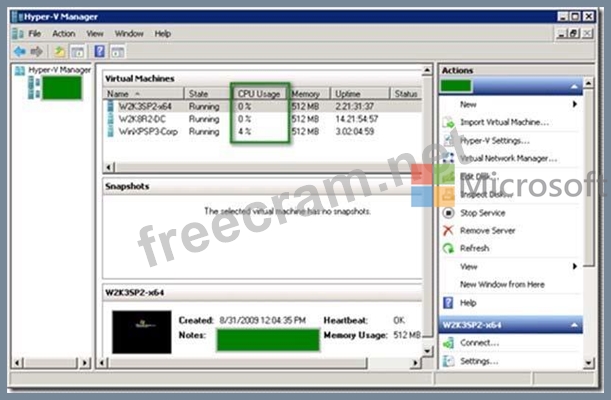Screen dimensions: 611x400
Task: Toggle the console tree toolbar icon
Action: (78, 51)
